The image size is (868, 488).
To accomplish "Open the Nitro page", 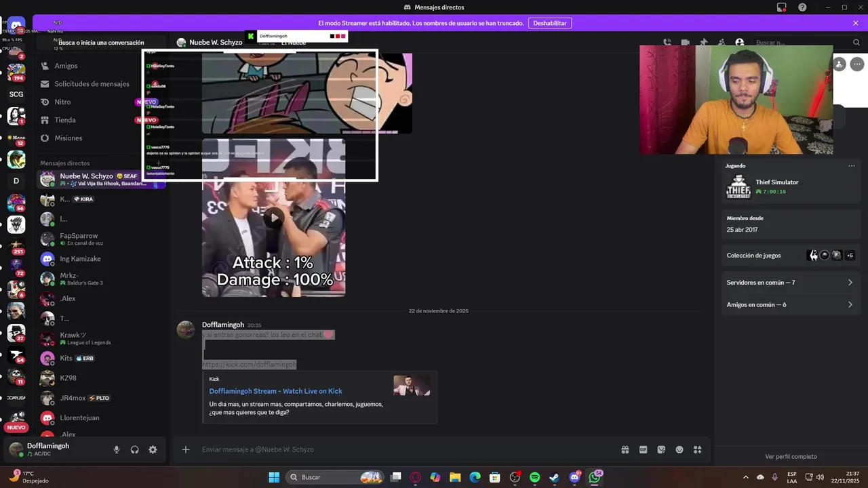I will [x=100, y=102].
